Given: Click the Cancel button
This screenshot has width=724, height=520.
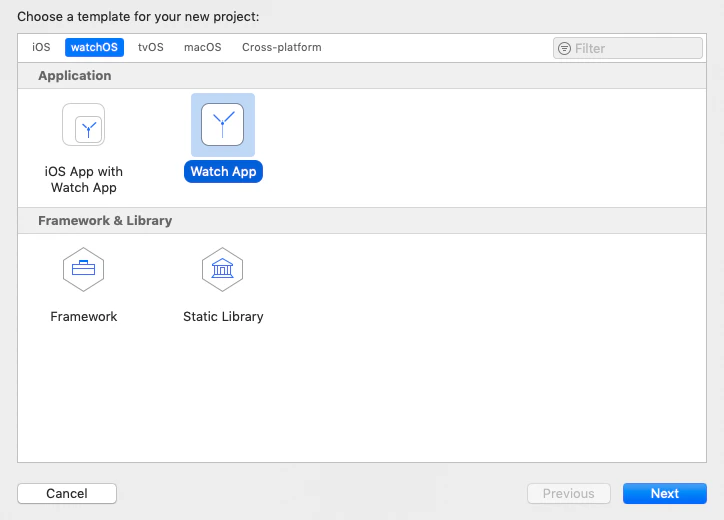Looking at the screenshot, I should [x=67, y=493].
